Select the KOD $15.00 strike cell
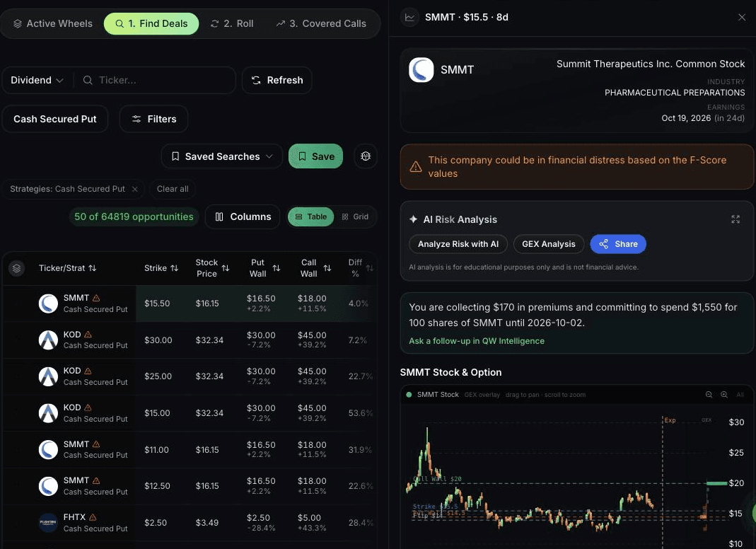The image size is (756, 549). pyautogui.click(x=157, y=413)
